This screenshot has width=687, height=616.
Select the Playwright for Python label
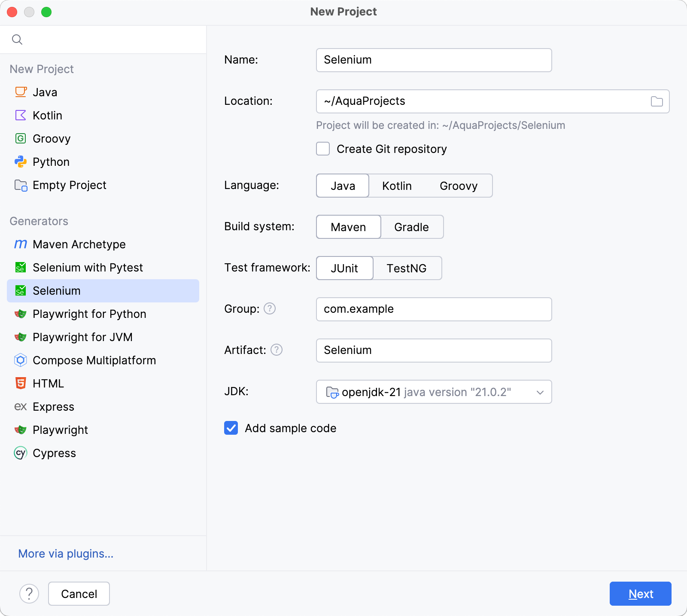pyautogui.click(x=89, y=314)
